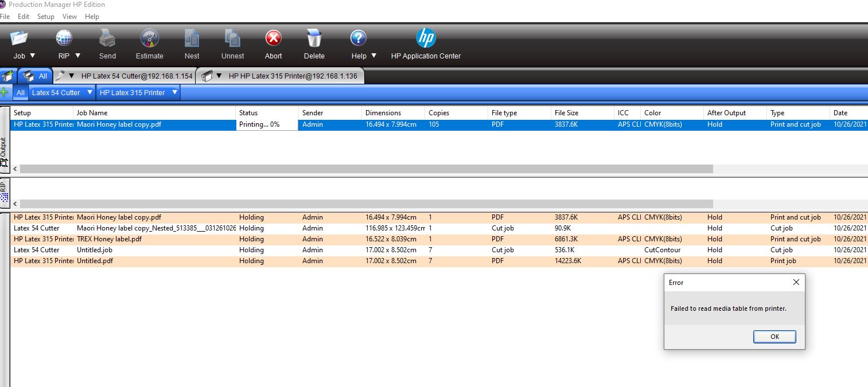Select held Maori Honey label copy.pdf job
The height and width of the screenshot is (387, 868).
(x=439, y=217)
